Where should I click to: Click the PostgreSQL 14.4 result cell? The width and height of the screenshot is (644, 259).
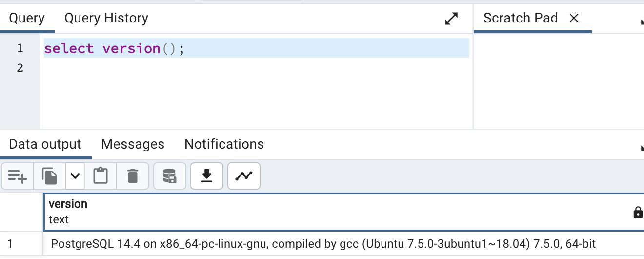point(323,244)
